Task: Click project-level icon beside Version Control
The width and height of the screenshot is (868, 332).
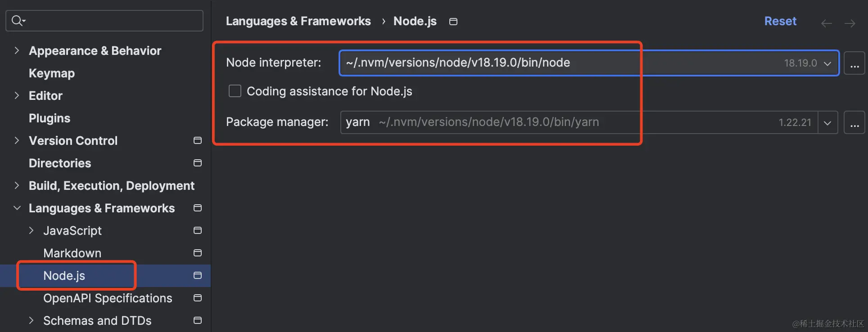Action: point(197,141)
